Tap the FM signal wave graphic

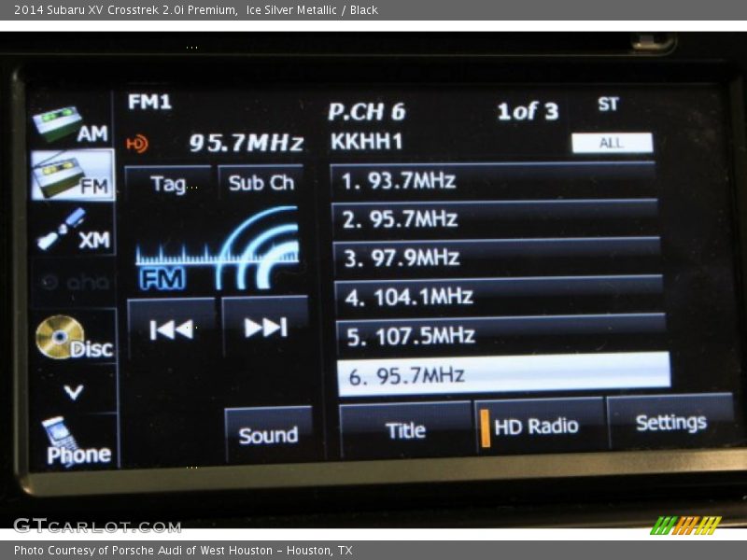click(218, 247)
